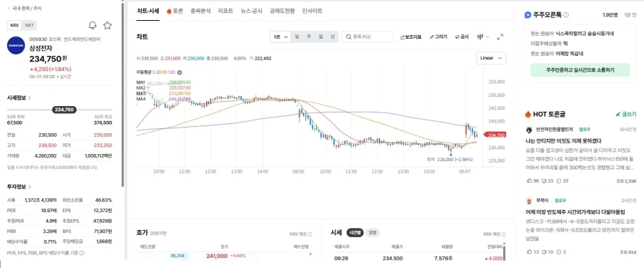Click the HOT 토론글 flame icon

pyautogui.click(x=528, y=114)
